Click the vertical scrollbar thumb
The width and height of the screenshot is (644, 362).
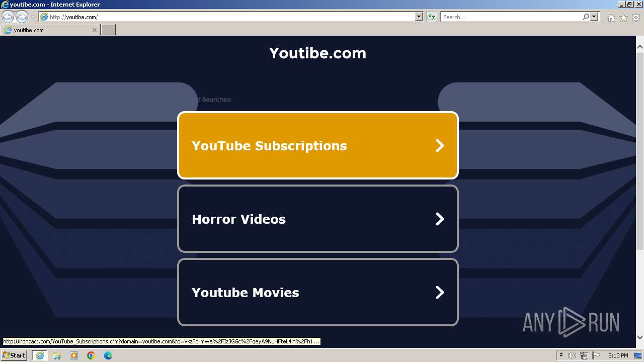(640, 151)
